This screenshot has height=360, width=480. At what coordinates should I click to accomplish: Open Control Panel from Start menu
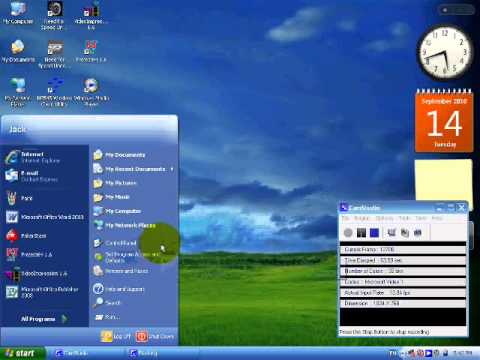click(x=115, y=243)
